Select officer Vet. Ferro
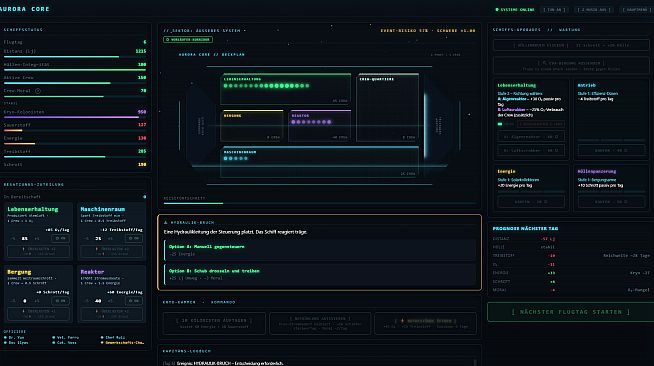This screenshot has width=654, height=366. (65, 337)
